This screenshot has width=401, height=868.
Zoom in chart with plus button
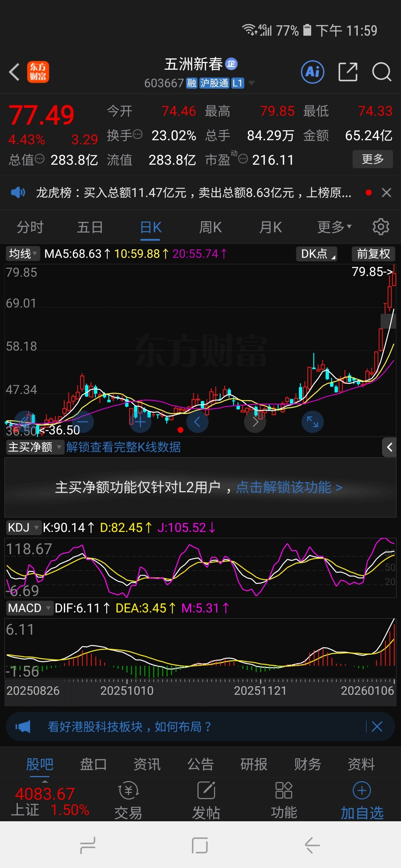coord(140,422)
